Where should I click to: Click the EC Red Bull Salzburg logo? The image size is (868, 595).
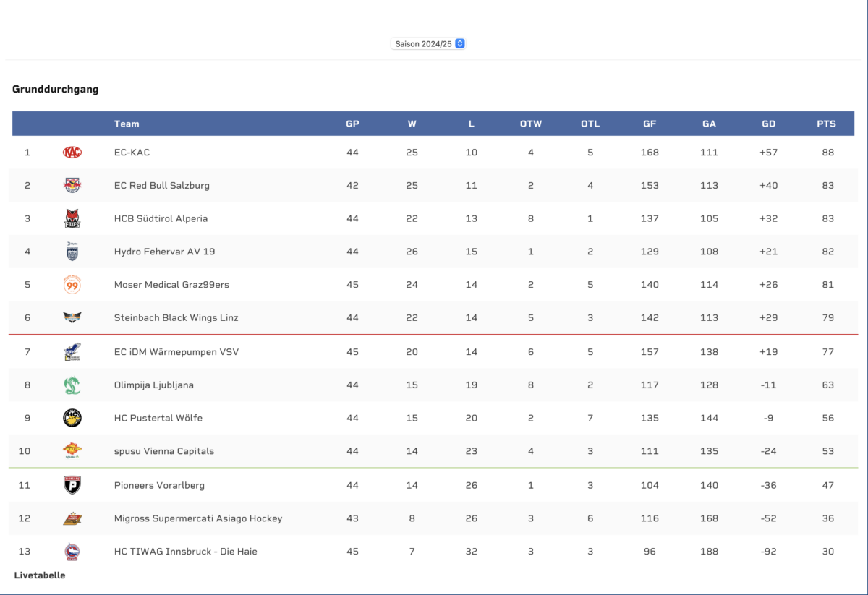pyautogui.click(x=72, y=185)
